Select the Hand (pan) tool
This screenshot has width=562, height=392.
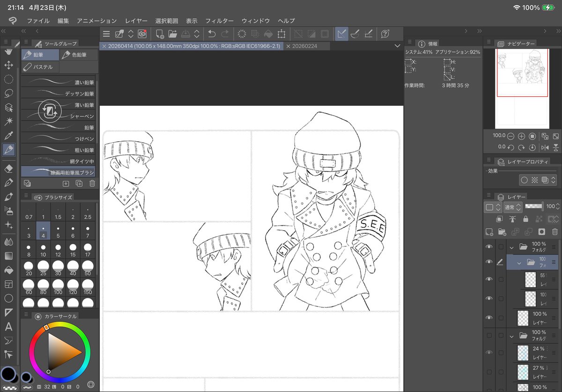click(x=8, y=51)
